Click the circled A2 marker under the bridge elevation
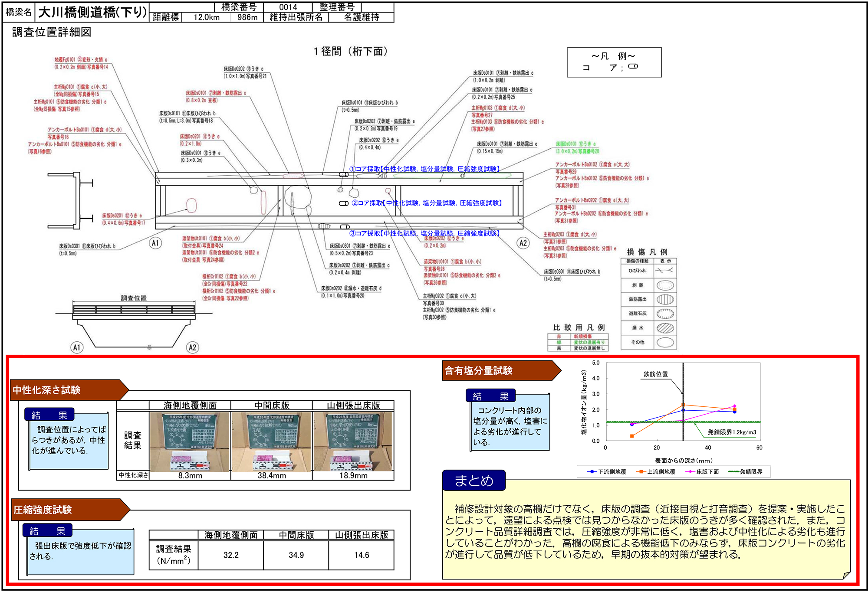Viewport: 868px width, 592px height. pos(192,347)
